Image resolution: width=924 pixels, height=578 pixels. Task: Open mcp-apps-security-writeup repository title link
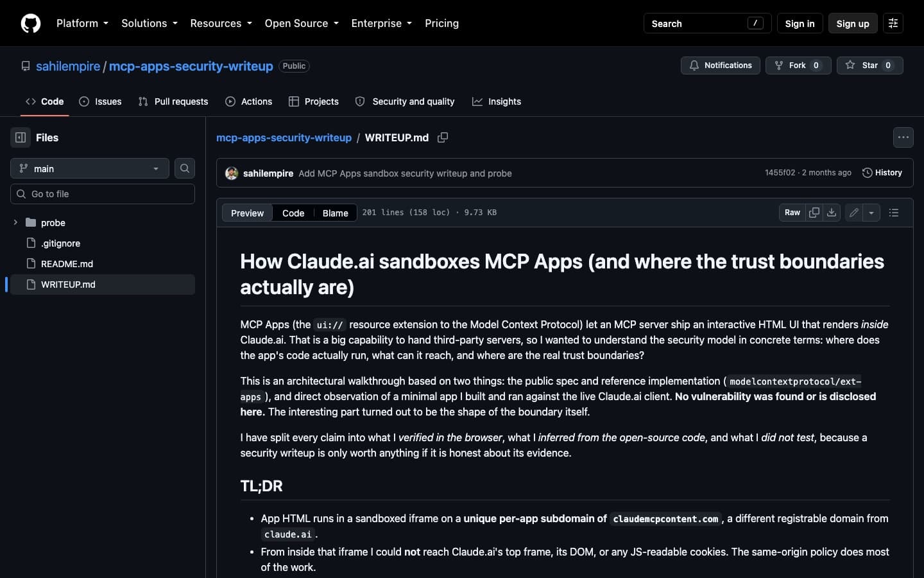(x=191, y=66)
